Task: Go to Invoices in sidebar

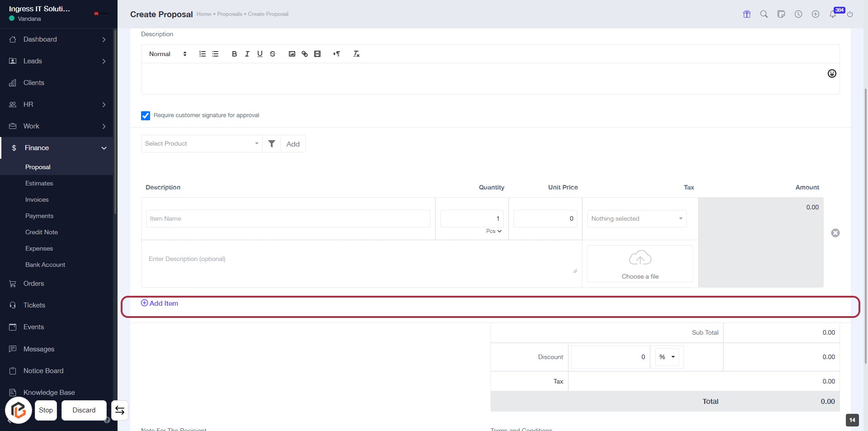Action: [x=37, y=199]
